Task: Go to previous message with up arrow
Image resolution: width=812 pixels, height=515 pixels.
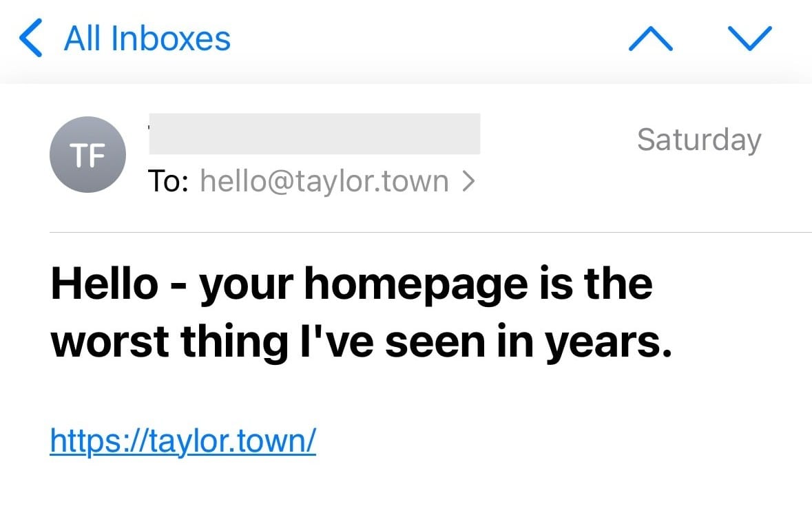Action: [650, 39]
